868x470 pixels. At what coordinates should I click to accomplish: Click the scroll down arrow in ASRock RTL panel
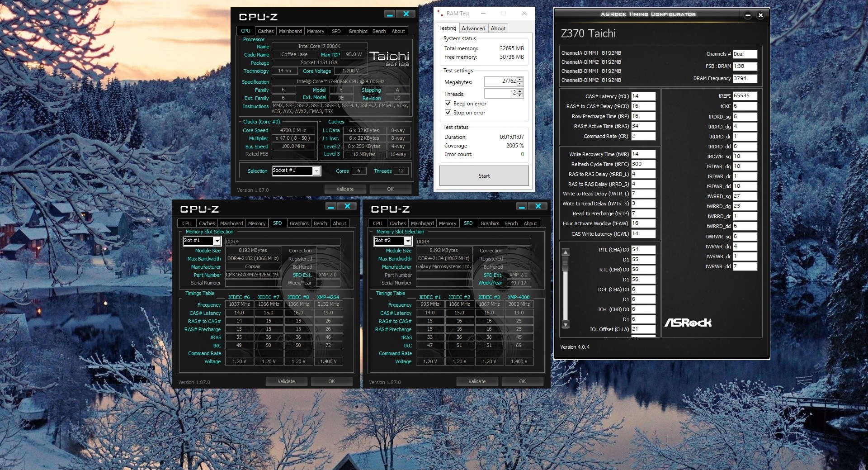565,324
